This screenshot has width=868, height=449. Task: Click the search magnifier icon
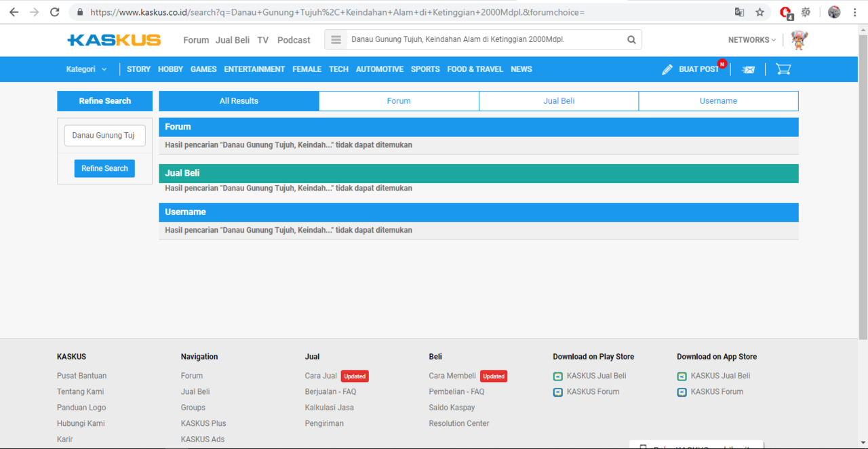tap(631, 40)
